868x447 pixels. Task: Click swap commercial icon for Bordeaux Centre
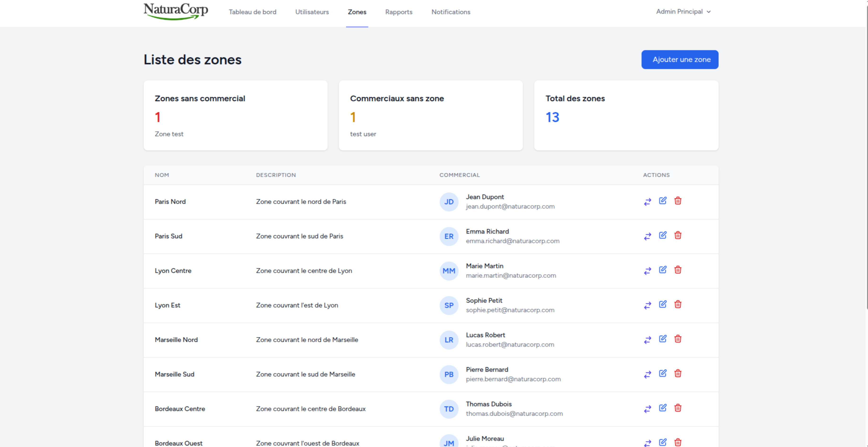tap(647, 409)
